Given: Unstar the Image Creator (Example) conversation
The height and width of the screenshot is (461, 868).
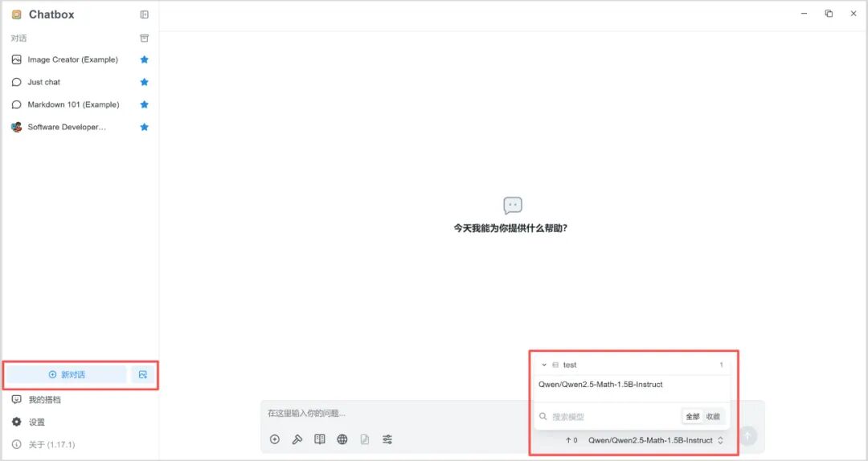Looking at the screenshot, I should tap(144, 59).
